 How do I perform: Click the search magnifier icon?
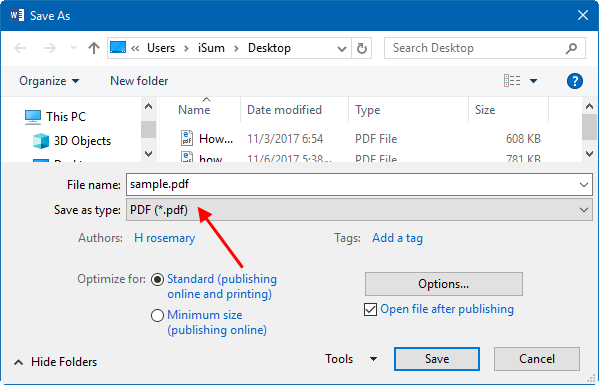click(571, 48)
